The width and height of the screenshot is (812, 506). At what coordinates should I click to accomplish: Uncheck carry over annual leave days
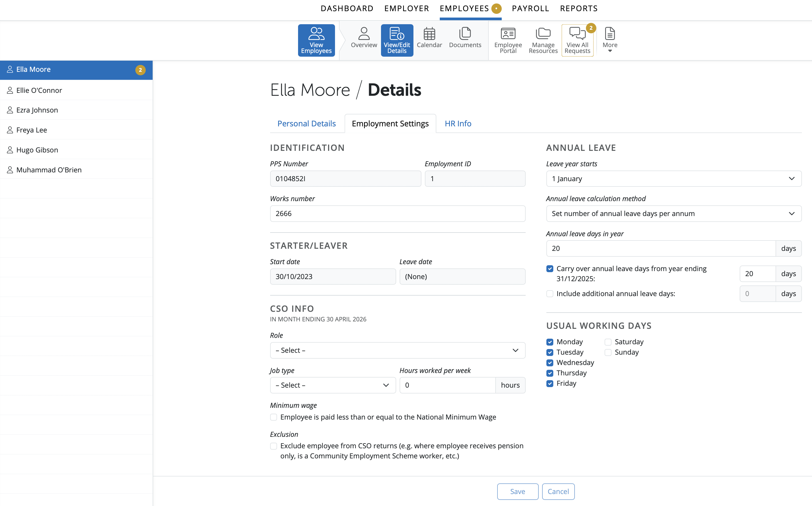coord(550,269)
